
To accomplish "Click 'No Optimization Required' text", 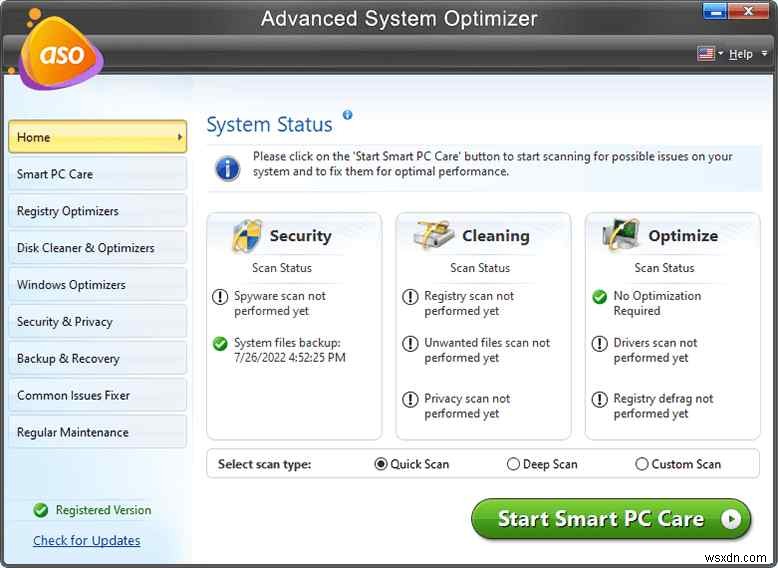I will click(657, 303).
